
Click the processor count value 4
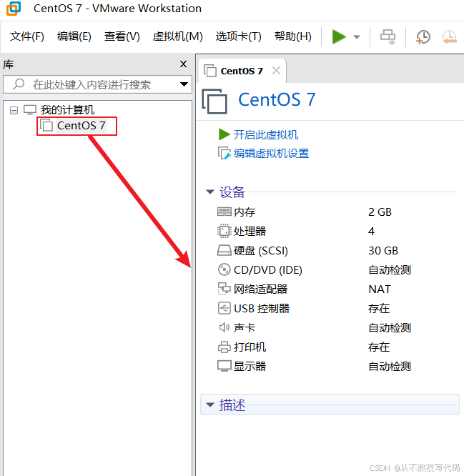[371, 232]
